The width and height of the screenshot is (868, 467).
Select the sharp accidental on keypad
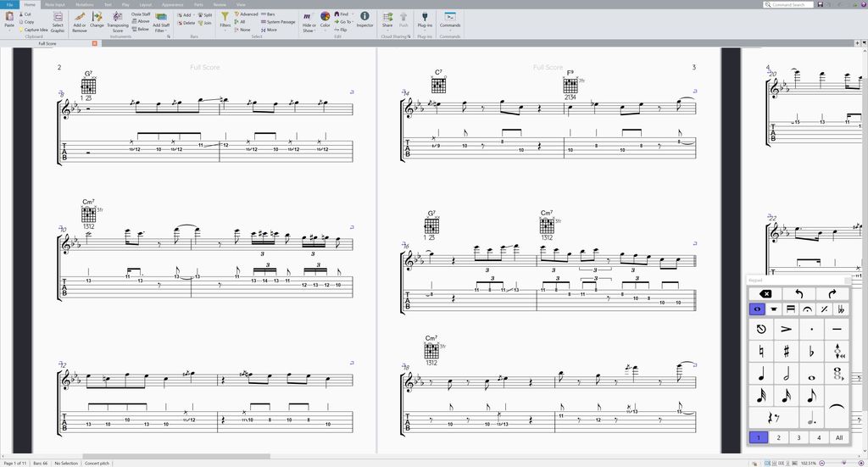pos(787,351)
